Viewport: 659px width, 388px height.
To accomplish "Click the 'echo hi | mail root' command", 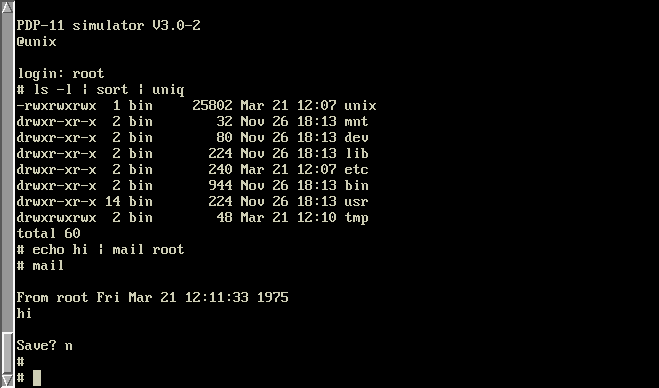I will pyautogui.click(x=108, y=250).
